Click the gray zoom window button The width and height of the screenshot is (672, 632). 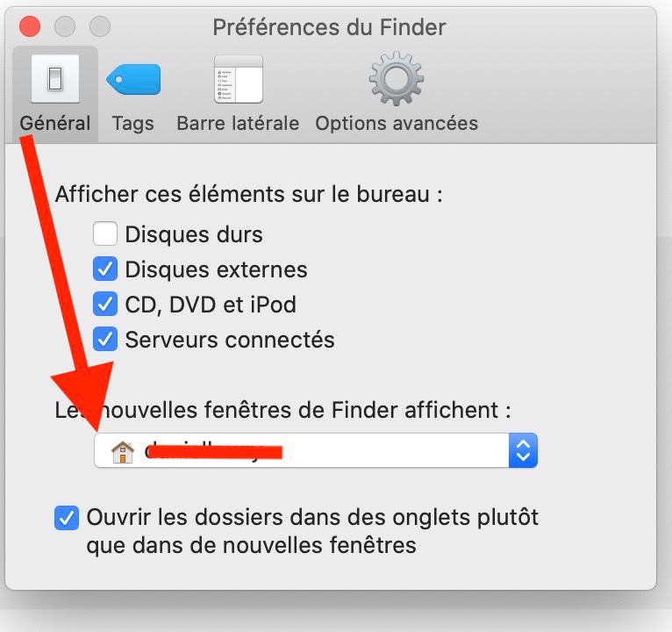coord(101,26)
